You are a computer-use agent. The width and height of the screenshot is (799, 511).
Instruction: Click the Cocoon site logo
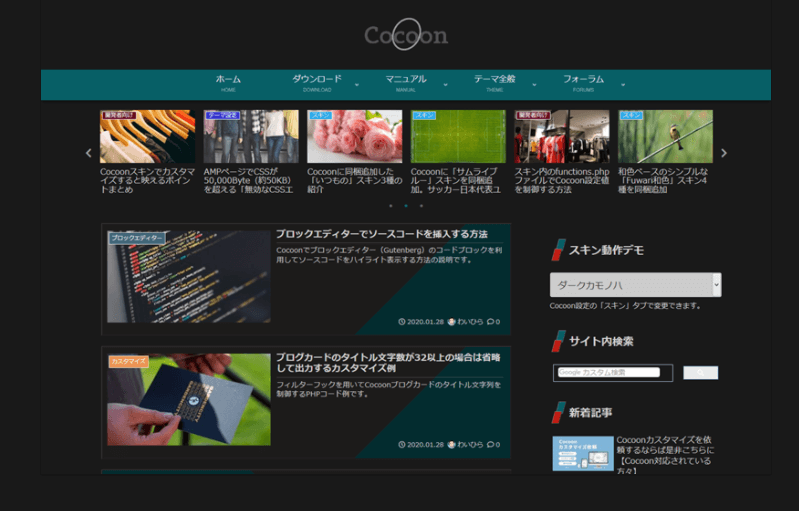(406, 36)
